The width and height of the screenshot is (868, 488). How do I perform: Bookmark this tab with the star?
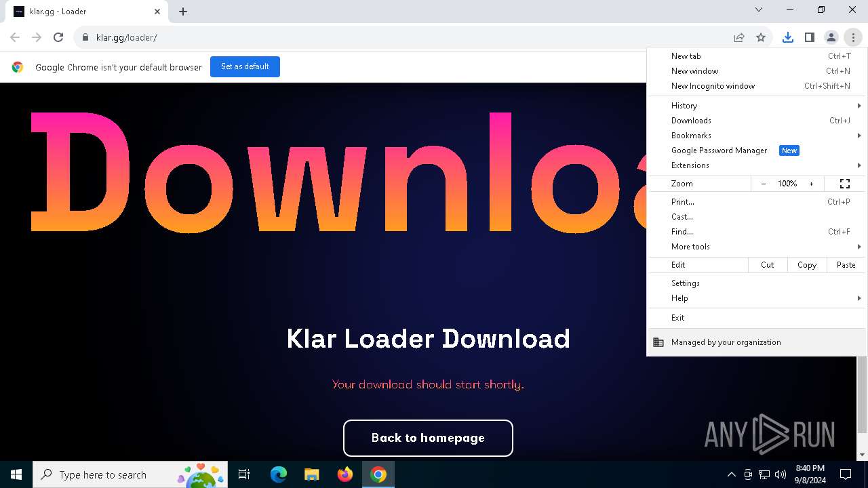(x=761, y=37)
